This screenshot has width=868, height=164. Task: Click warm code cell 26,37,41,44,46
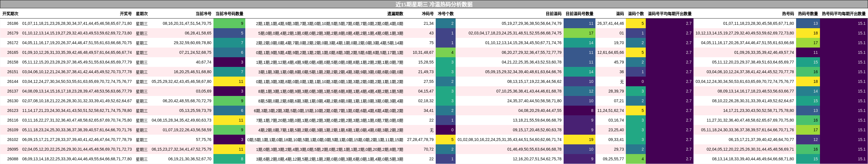610,24
